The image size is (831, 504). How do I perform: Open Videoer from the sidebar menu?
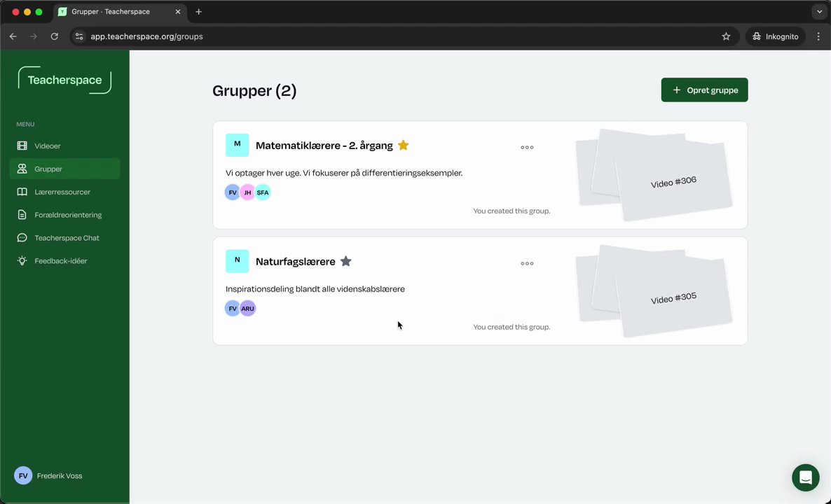point(64,146)
